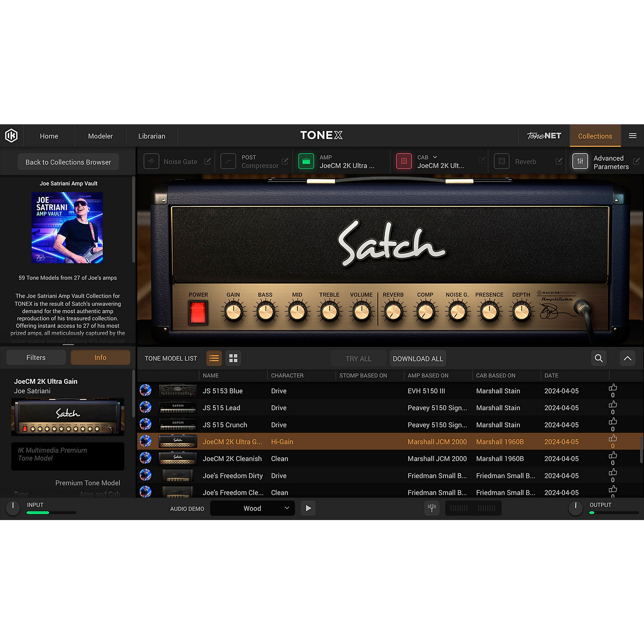Click the JS 515 Crunch row avatar icon
This screenshot has height=644, width=644.
(x=145, y=424)
